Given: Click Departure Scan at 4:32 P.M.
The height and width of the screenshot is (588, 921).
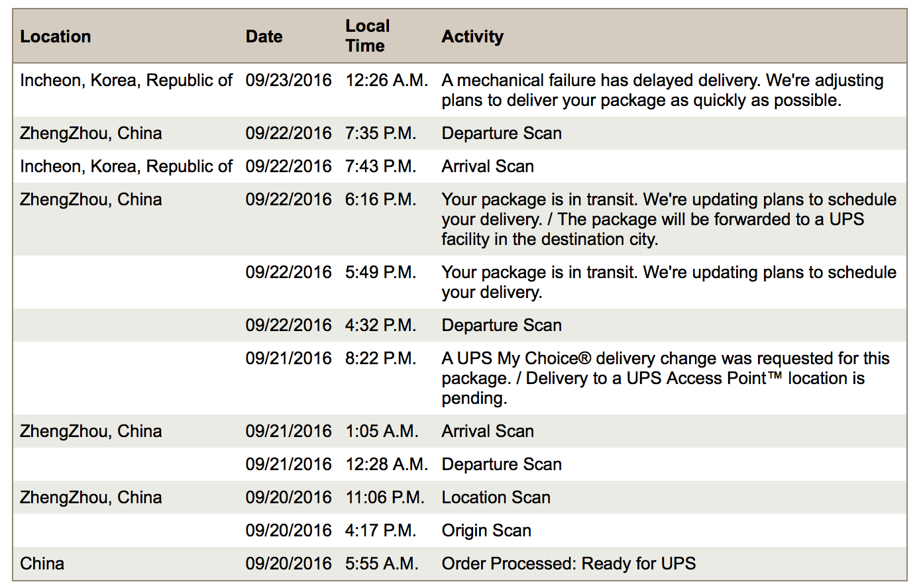Looking at the screenshot, I should tap(502, 325).
